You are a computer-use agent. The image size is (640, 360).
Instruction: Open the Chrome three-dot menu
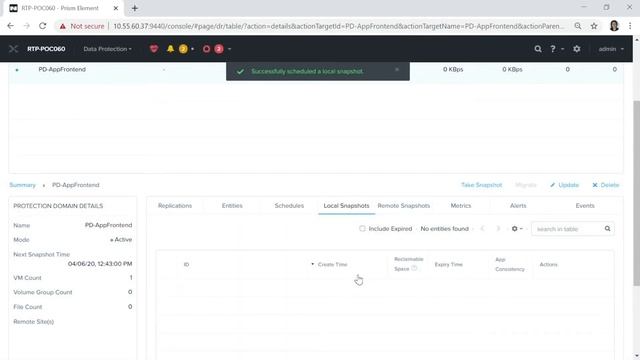click(x=630, y=26)
